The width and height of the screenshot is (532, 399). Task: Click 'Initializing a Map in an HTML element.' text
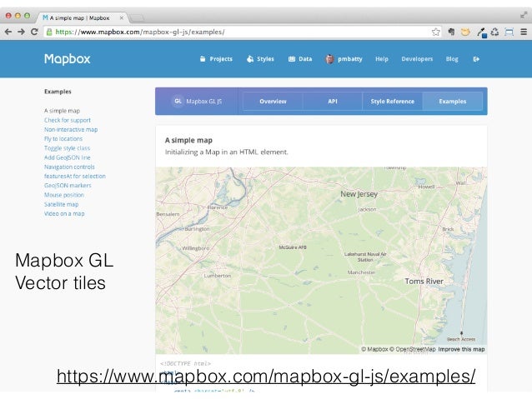pos(226,152)
